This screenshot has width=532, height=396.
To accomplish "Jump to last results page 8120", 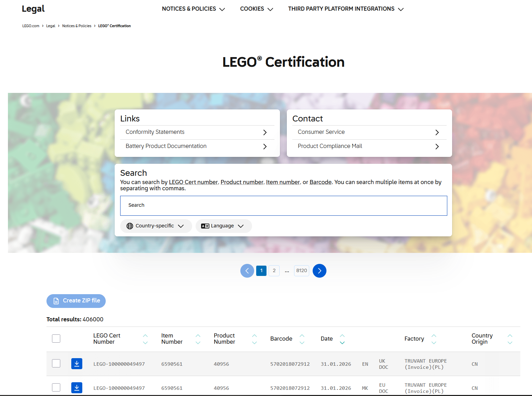I will (x=302, y=271).
